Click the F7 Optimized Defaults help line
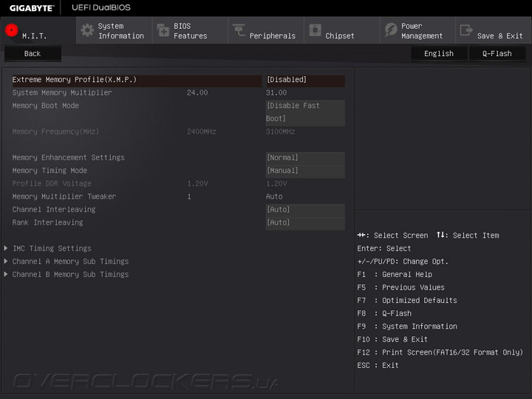 point(407,300)
